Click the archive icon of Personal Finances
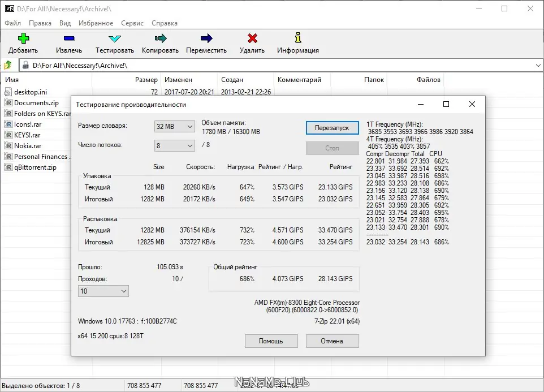544x392 pixels. (8, 157)
